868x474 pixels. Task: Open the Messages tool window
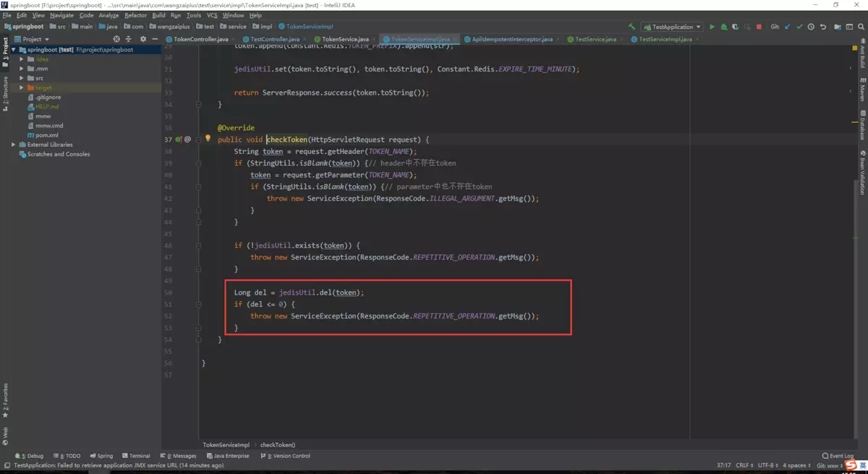[178, 456]
